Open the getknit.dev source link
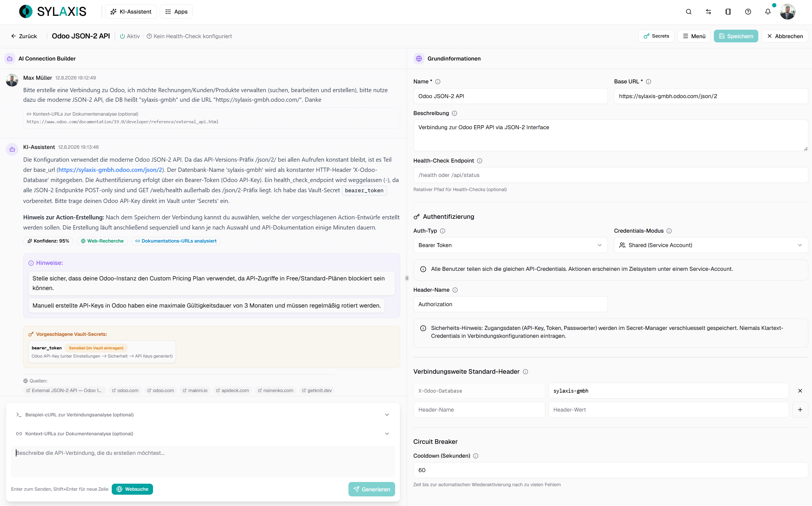 click(x=317, y=391)
